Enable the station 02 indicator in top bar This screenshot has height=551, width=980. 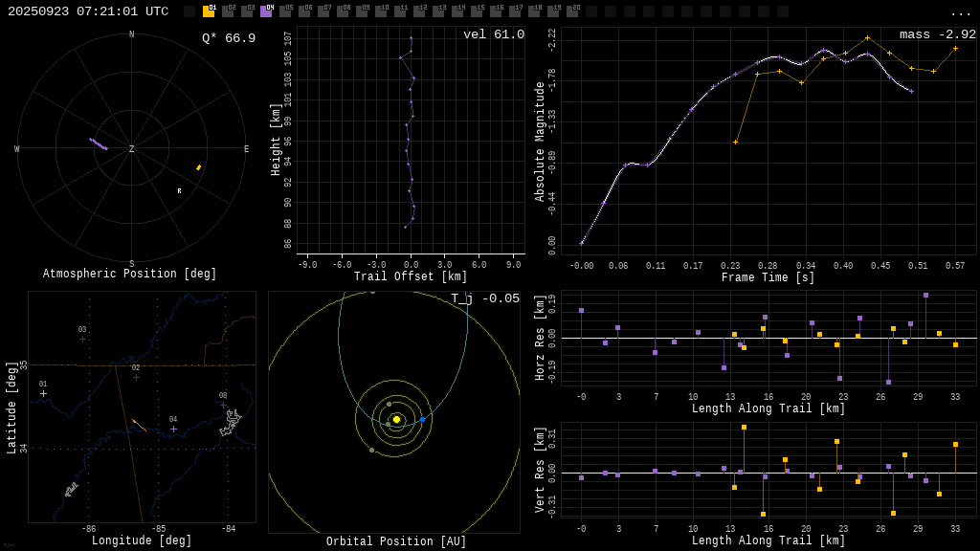(228, 11)
